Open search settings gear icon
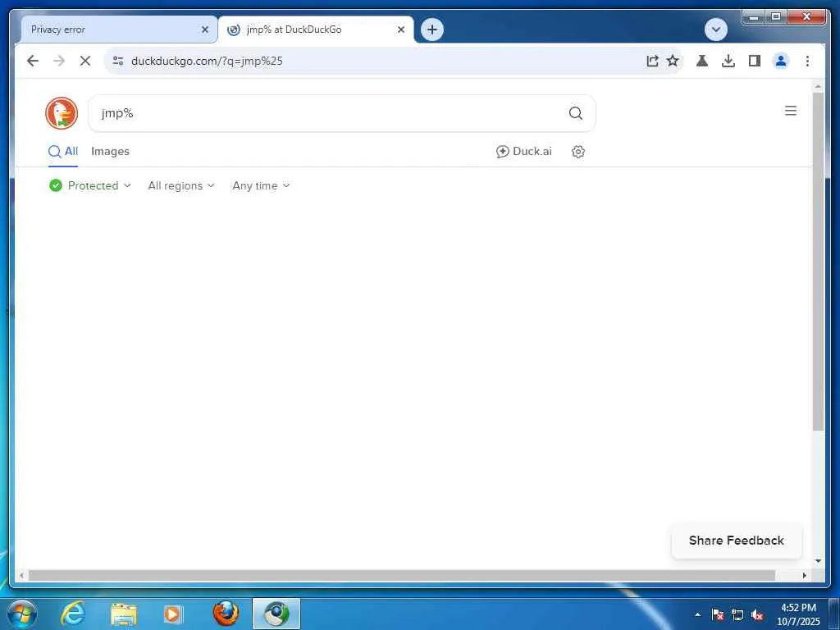Screen dimensions: 840x630 (x=578, y=152)
